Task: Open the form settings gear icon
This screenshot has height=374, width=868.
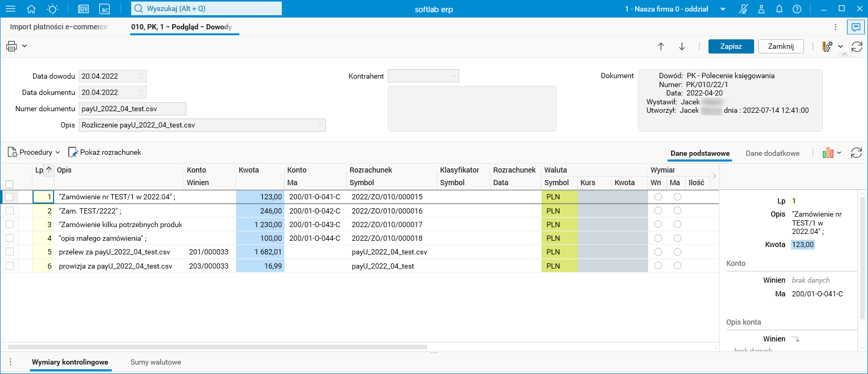Action: tap(828, 47)
